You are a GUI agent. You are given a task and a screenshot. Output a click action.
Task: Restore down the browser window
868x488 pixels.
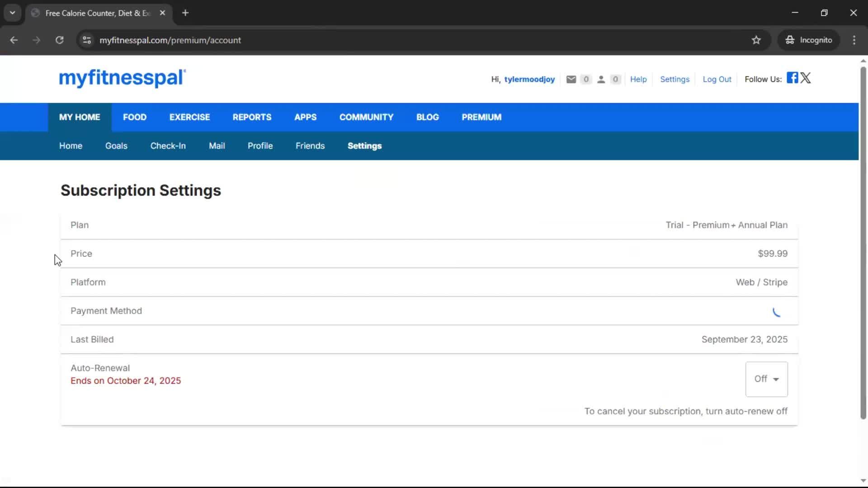824,13
